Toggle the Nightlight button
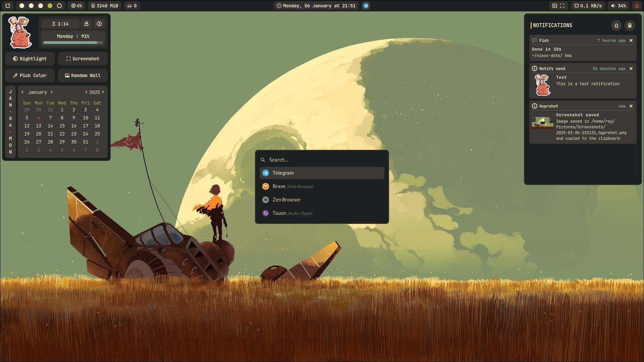The image size is (644, 362). [30, 59]
